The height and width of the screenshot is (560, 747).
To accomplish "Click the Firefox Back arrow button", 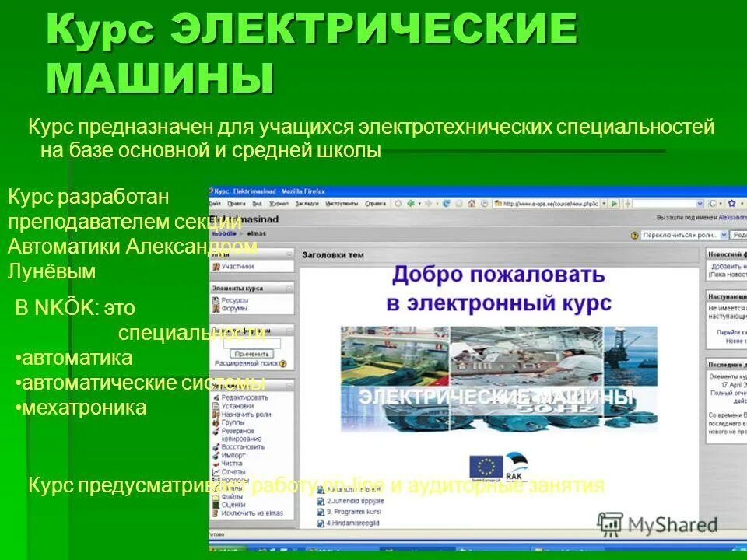I will (411, 203).
